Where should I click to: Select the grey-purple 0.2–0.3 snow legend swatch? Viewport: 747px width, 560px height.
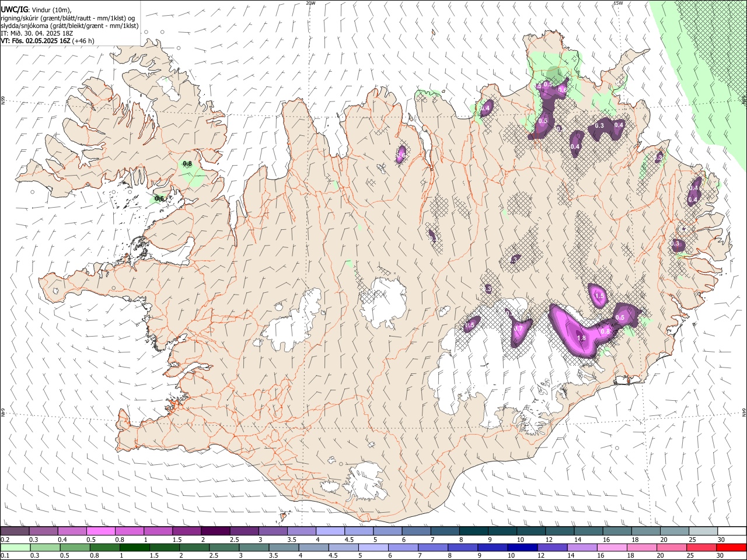point(15,531)
